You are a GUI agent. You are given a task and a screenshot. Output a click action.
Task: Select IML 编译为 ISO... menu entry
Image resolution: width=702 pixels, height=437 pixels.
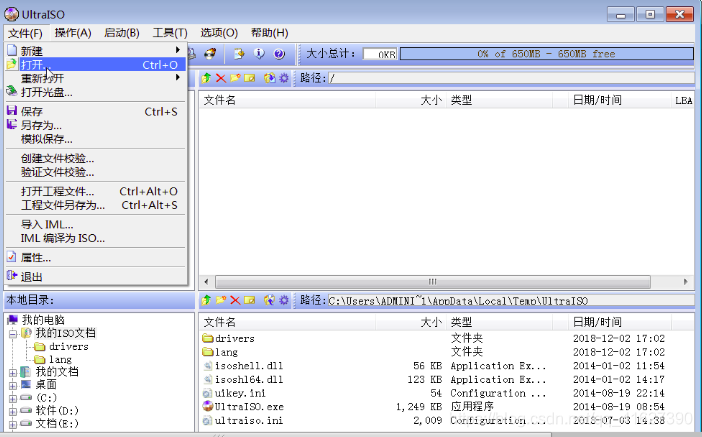pyautogui.click(x=96, y=239)
